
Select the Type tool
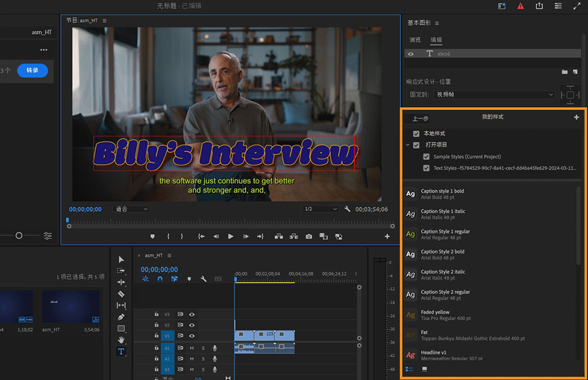121,352
